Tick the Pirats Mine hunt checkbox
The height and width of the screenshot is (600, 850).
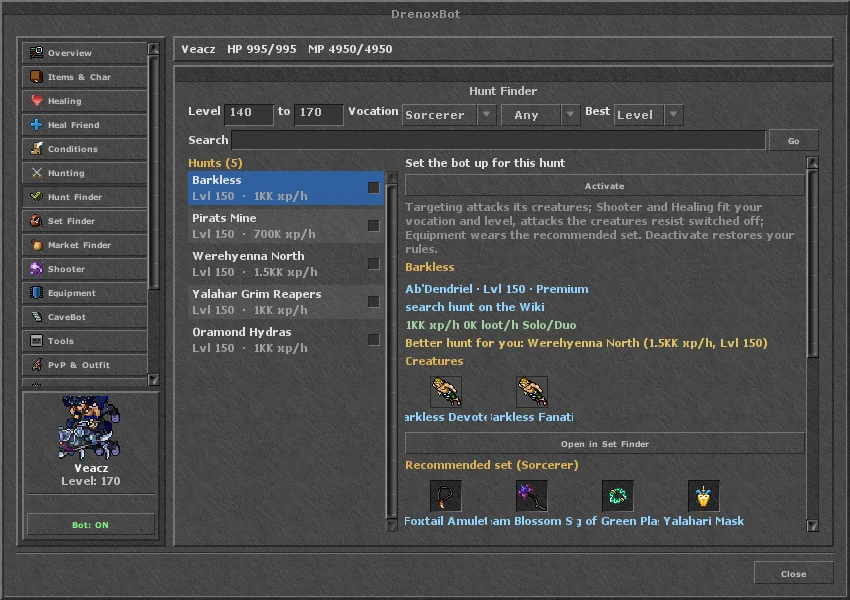tap(374, 225)
